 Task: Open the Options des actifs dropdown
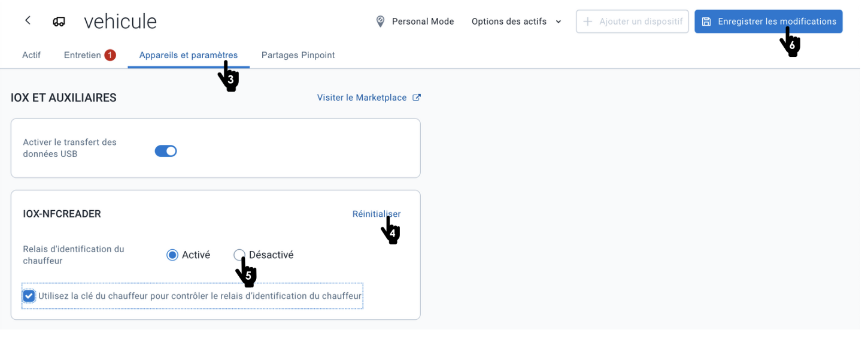[x=517, y=22]
